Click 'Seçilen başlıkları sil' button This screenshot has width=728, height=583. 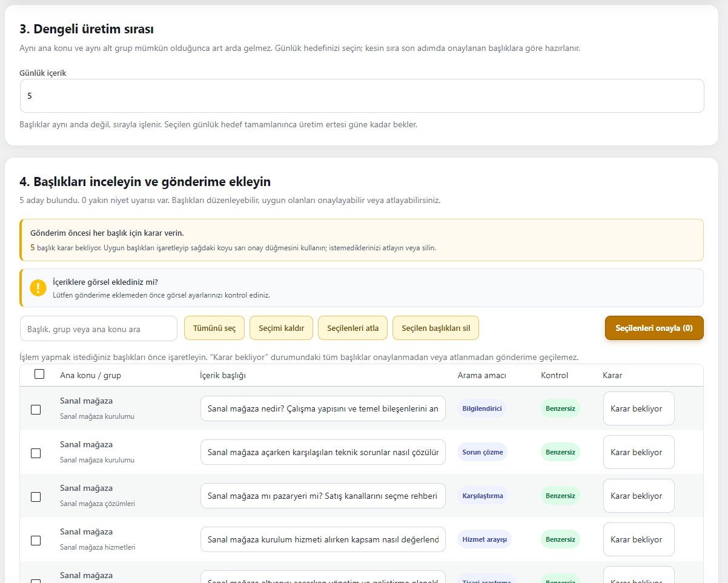(435, 328)
